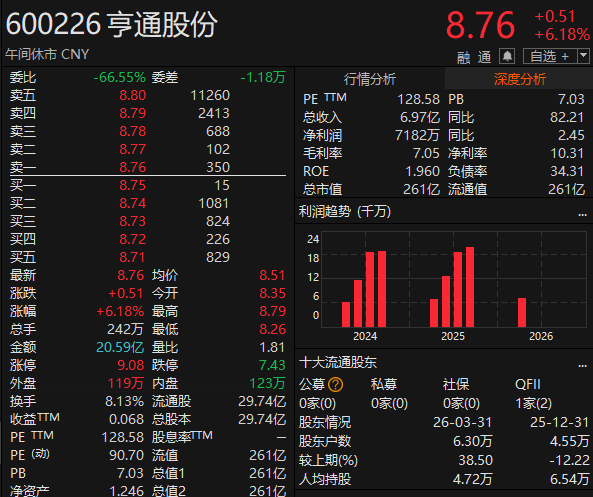The width and height of the screenshot is (593, 497).
Task: Click the 跌停 limit-down price 7.43
Action: [x=272, y=365]
